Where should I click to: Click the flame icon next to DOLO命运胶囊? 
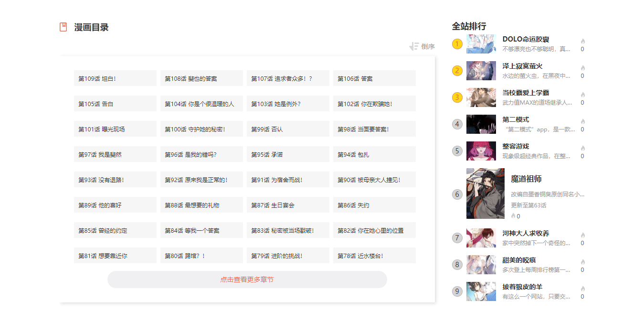[582, 41]
